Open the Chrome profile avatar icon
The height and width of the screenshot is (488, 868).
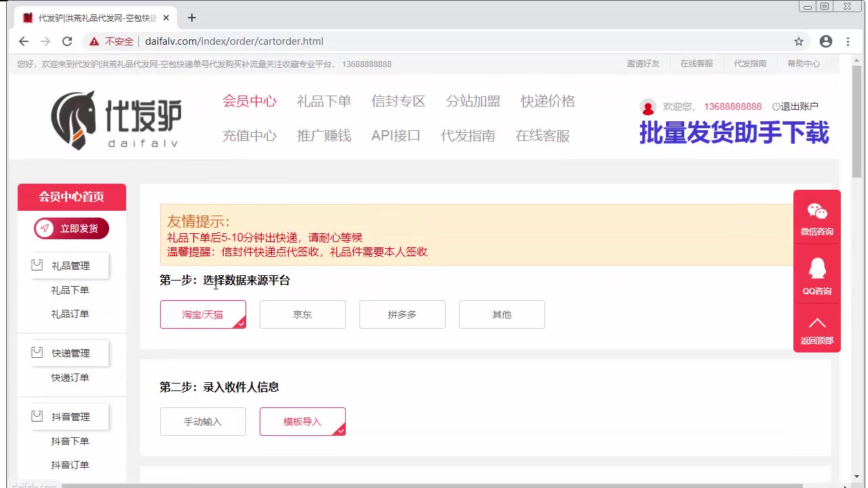pos(826,41)
